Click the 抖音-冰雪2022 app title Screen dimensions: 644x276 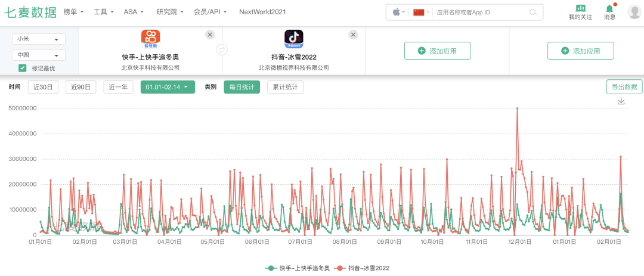[x=293, y=57]
